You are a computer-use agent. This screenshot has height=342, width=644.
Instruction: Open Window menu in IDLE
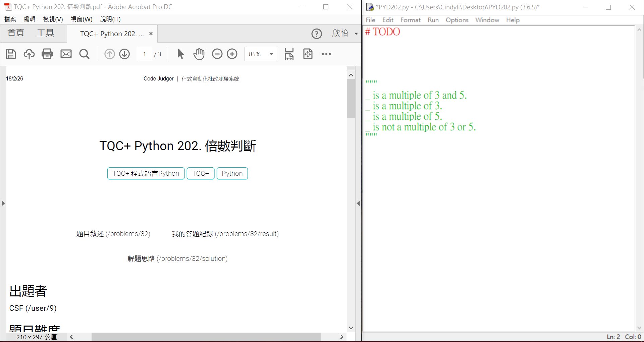(x=487, y=20)
